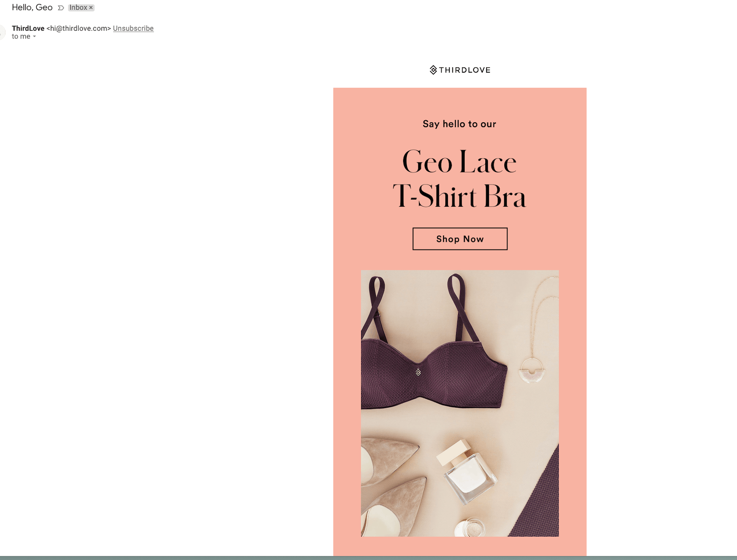Click the Unsubscribe link
The image size is (737, 560).
[133, 28]
